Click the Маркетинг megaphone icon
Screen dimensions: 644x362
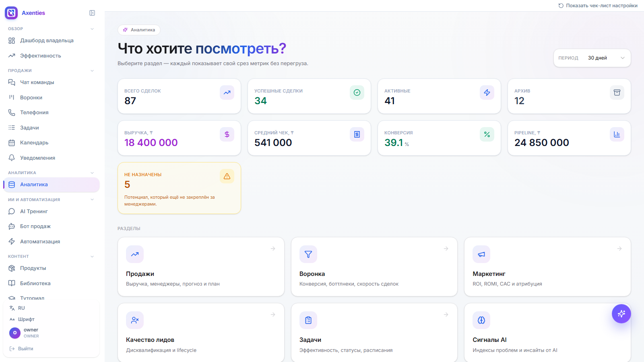click(x=481, y=254)
